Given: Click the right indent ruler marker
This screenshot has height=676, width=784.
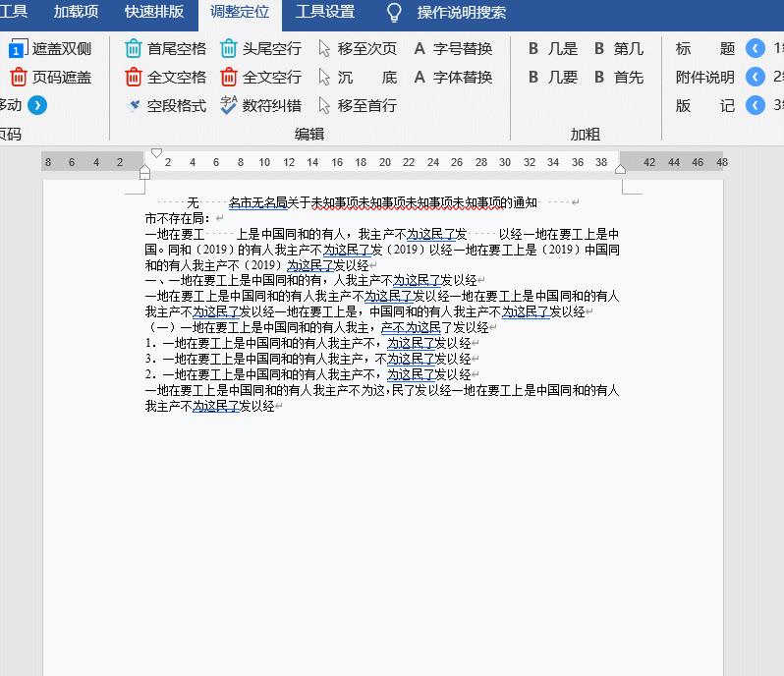Looking at the screenshot, I should tap(620, 168).
